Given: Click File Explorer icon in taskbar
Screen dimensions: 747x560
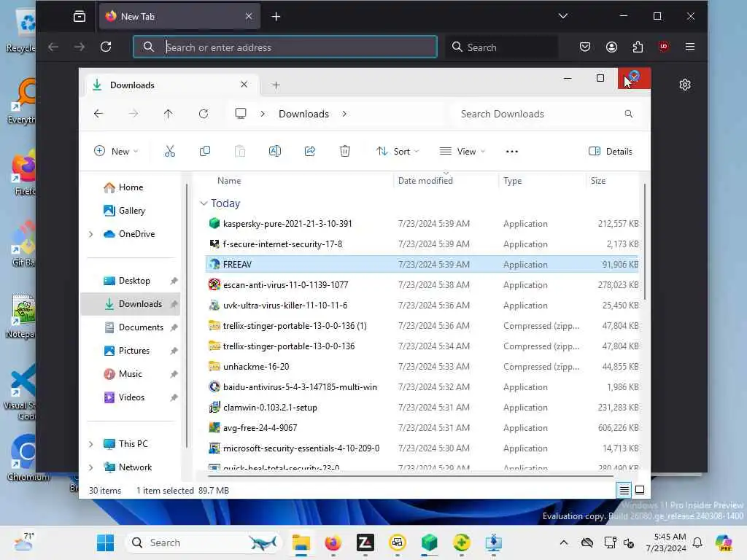Looking at the screenshot, I should tap(301, 542).
